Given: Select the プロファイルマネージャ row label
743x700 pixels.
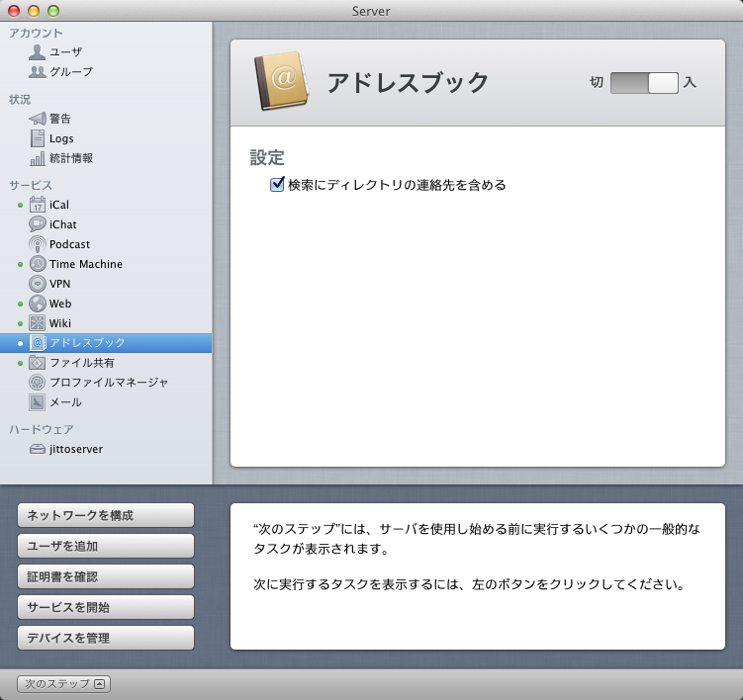Looking at the screenshot, I should pyautogui.click(x=109, y=383).
